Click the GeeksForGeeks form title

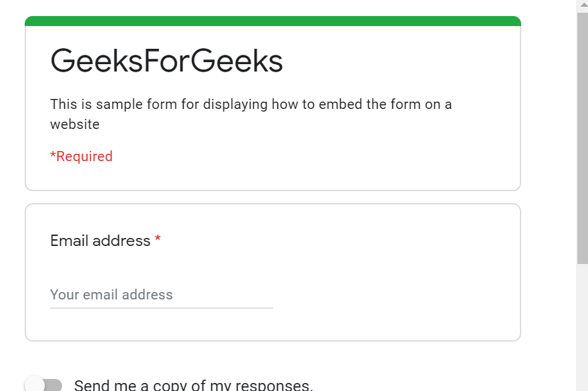pyautogui.click(x=166, y=61)
